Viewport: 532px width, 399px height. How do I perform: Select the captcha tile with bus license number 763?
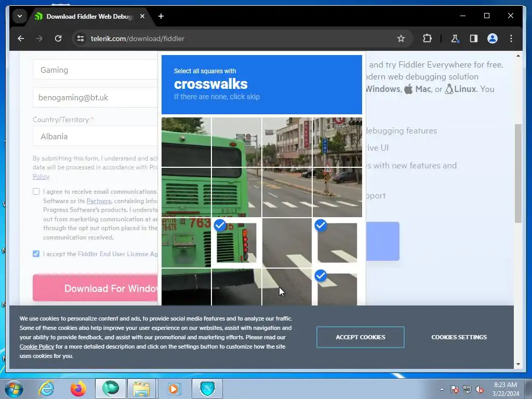click(x=186, y=243)
